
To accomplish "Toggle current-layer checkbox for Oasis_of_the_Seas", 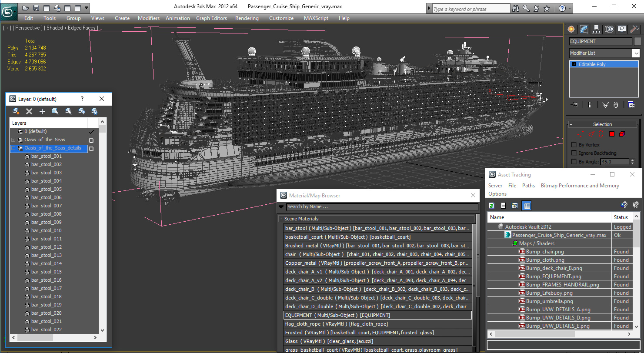I will click(91, 140).
